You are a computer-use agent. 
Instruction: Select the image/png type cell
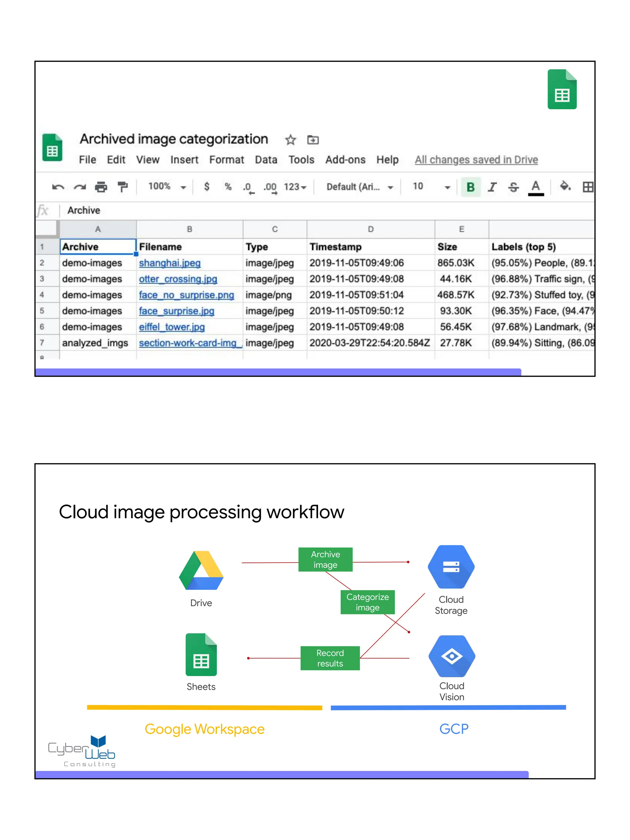(x=275, y=295)
